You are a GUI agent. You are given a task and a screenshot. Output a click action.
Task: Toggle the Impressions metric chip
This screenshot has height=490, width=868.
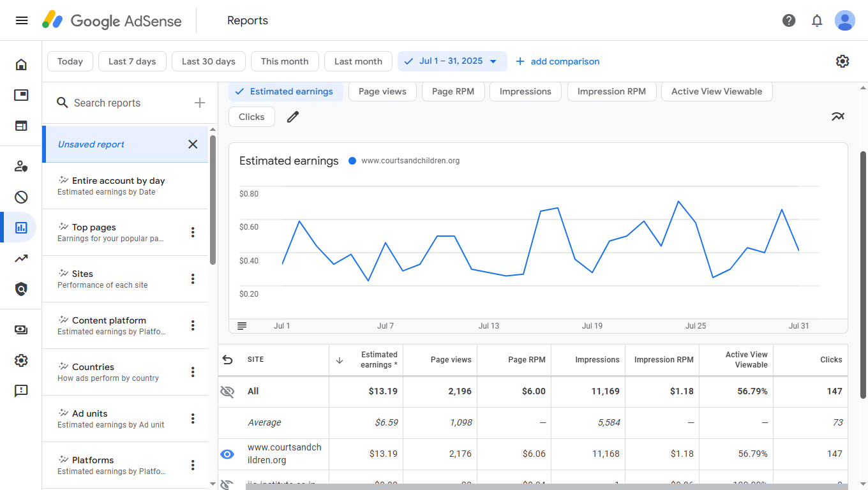tap(525, 91)
